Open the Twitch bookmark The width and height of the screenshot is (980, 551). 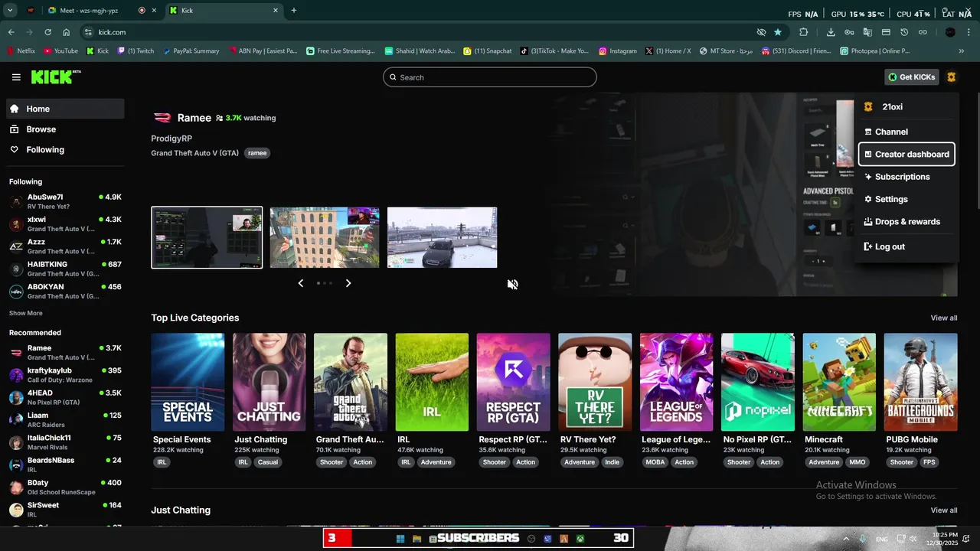pos(136,51)
